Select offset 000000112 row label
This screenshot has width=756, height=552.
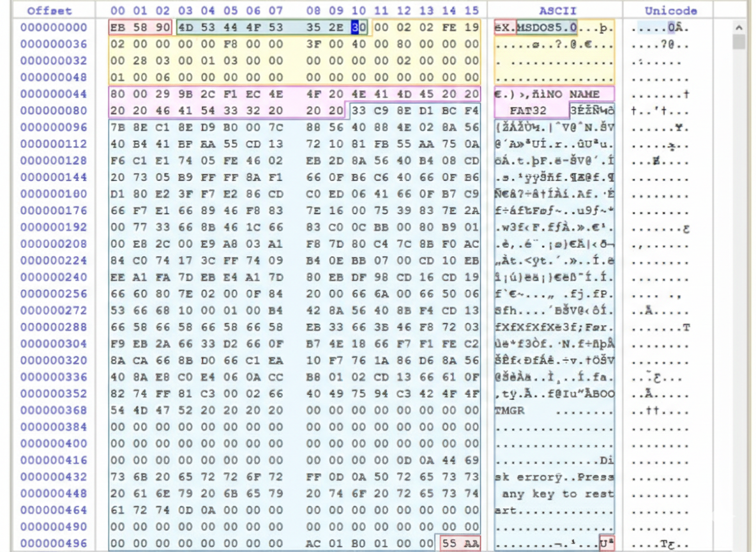[54, 144]
